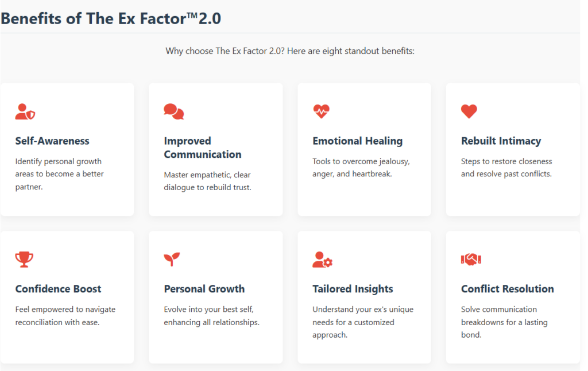
Task: Click the handshake Conflict Resolution icon
Action: click(x=471, y=260)
